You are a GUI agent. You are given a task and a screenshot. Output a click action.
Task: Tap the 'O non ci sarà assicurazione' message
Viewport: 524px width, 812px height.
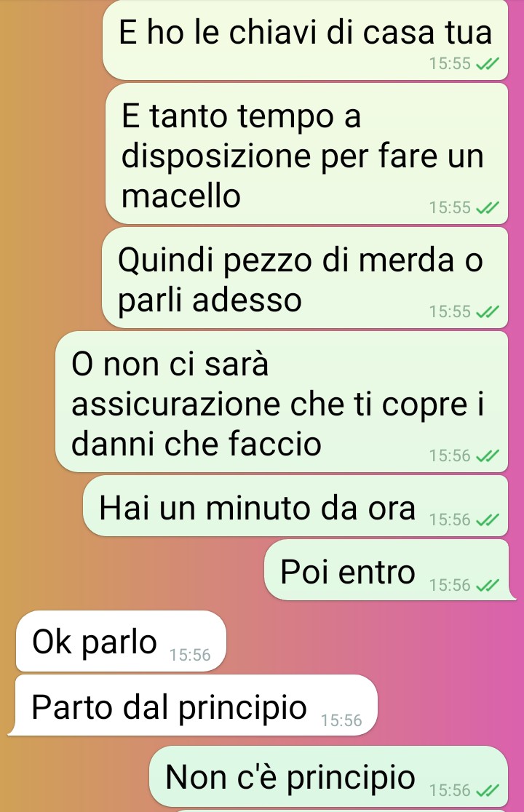(282, 402)
